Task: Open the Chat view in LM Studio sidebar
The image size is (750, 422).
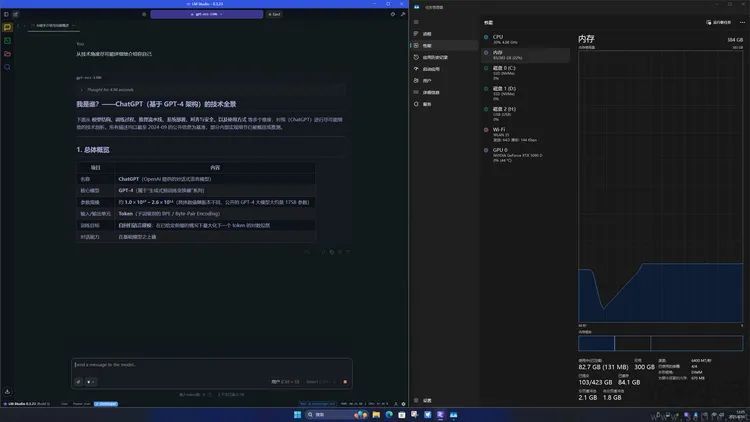Action: pyautogui.click(x=7, y=27)
